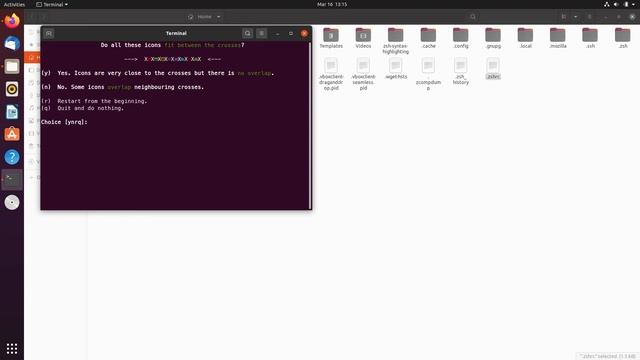Select the Templates folder in Files
The image size is (640, 360).
[331, 38]
